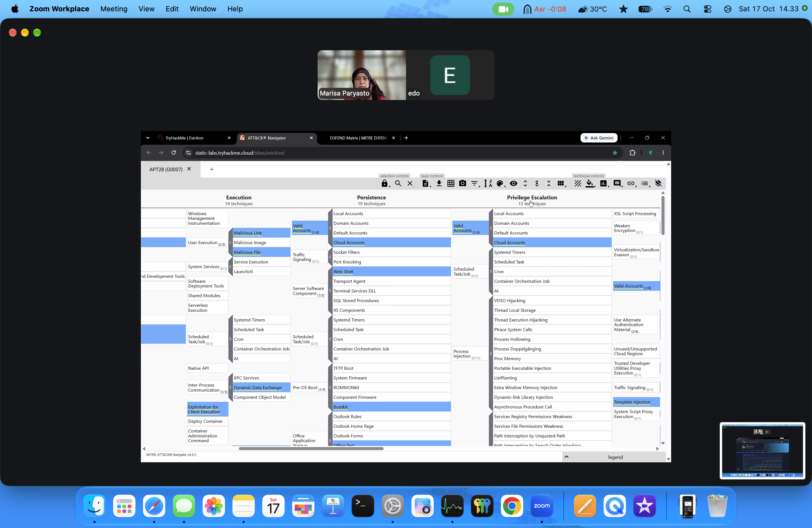Expand the legend panel
This screenshot has width=812, height=528.
tap(614, 457)
